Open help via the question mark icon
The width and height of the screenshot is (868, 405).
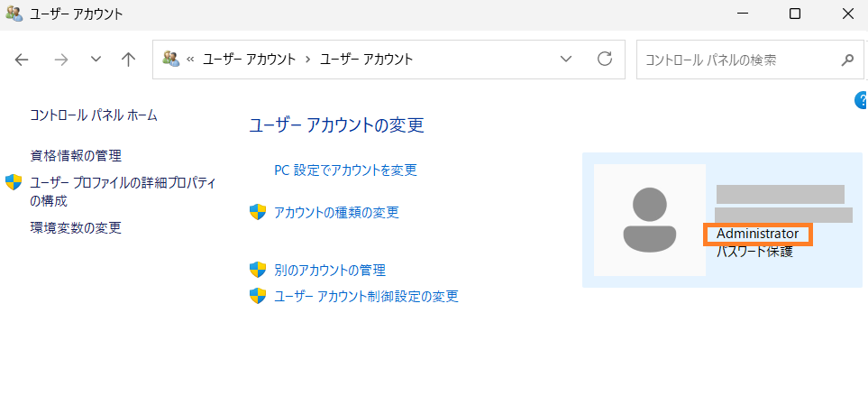pos(862,100)
